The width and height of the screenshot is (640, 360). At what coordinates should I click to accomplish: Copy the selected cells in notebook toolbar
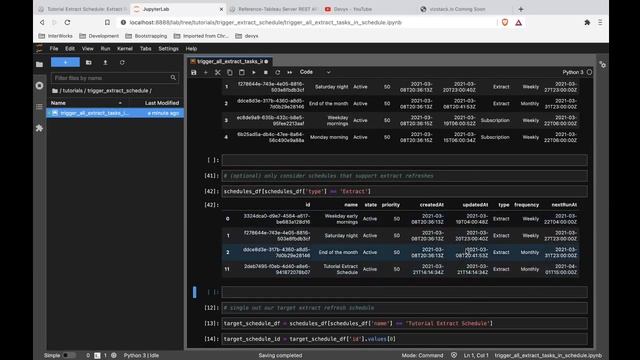[230, 72]
